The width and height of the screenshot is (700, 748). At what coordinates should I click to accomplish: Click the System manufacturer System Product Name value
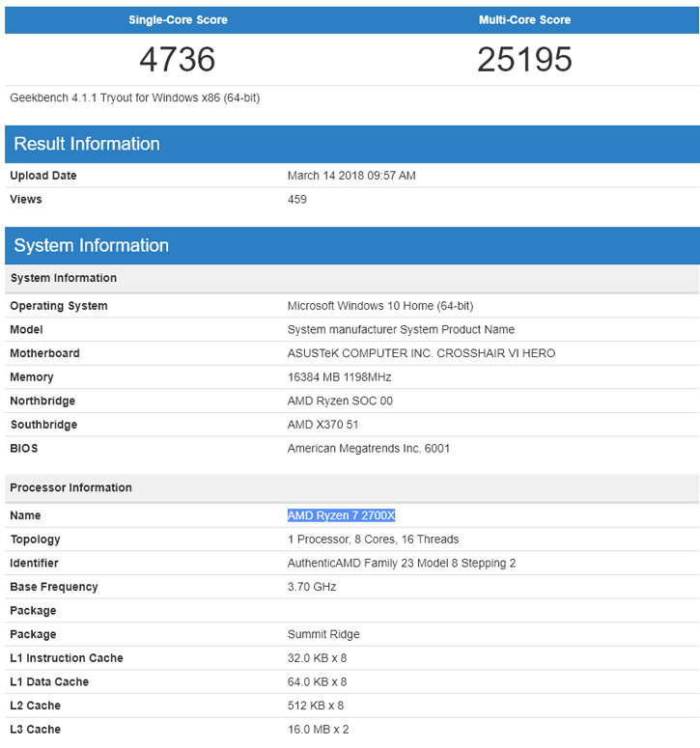[x=401, y=330]
